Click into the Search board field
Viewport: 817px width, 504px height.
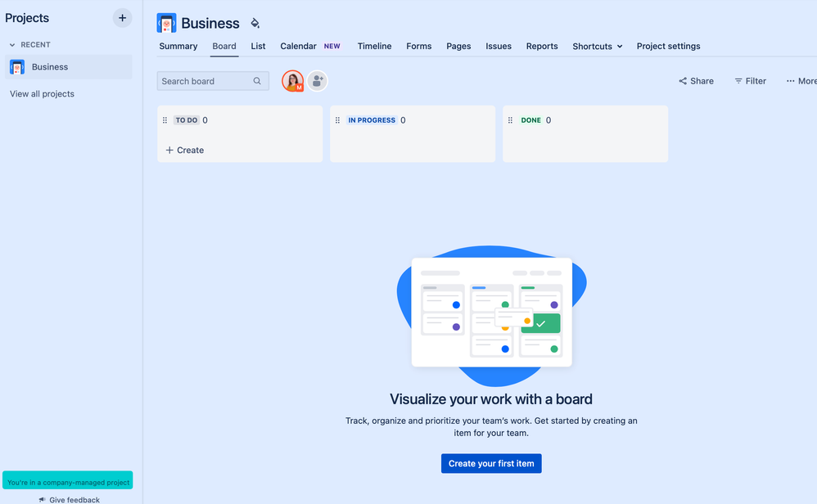(x=213, y=81)
